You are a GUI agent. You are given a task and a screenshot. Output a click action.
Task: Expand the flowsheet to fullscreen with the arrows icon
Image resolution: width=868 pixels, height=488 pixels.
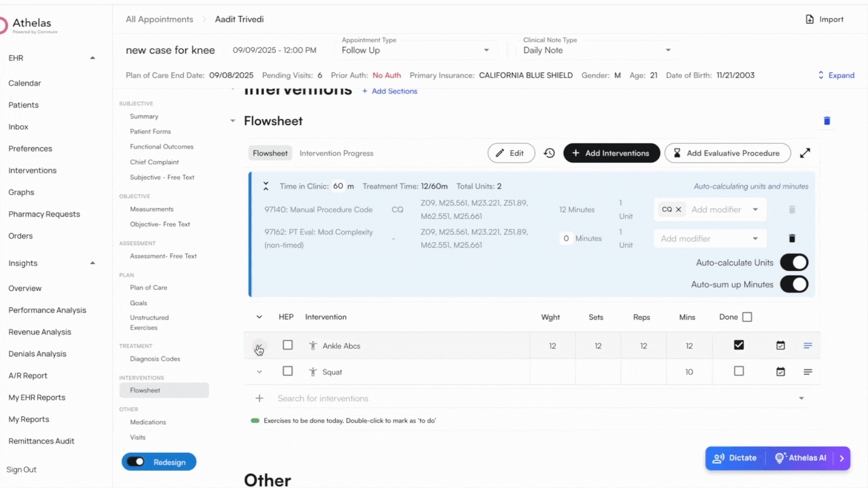[x=805, y=153]
